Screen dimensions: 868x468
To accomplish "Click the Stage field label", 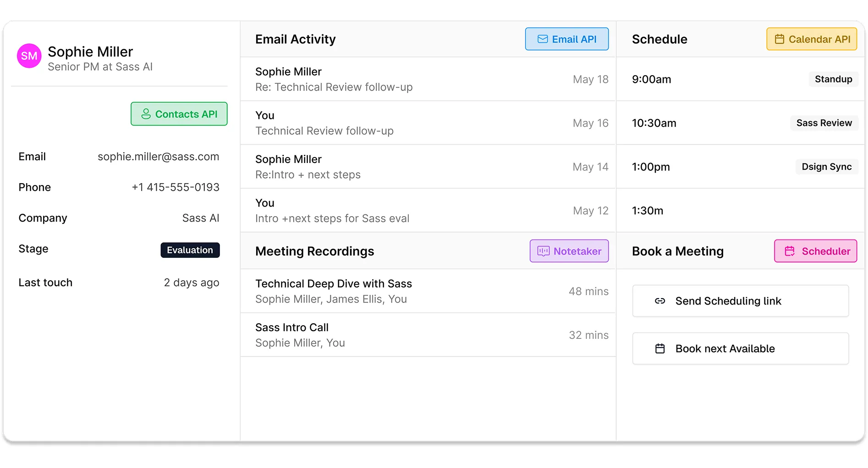I will 33,249.
